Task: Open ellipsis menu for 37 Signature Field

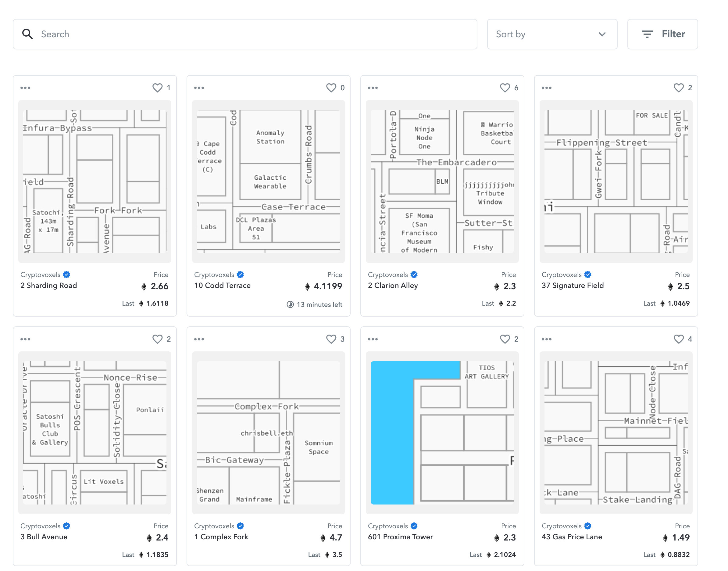Action: pyautogui.click(x=547, y=88)
